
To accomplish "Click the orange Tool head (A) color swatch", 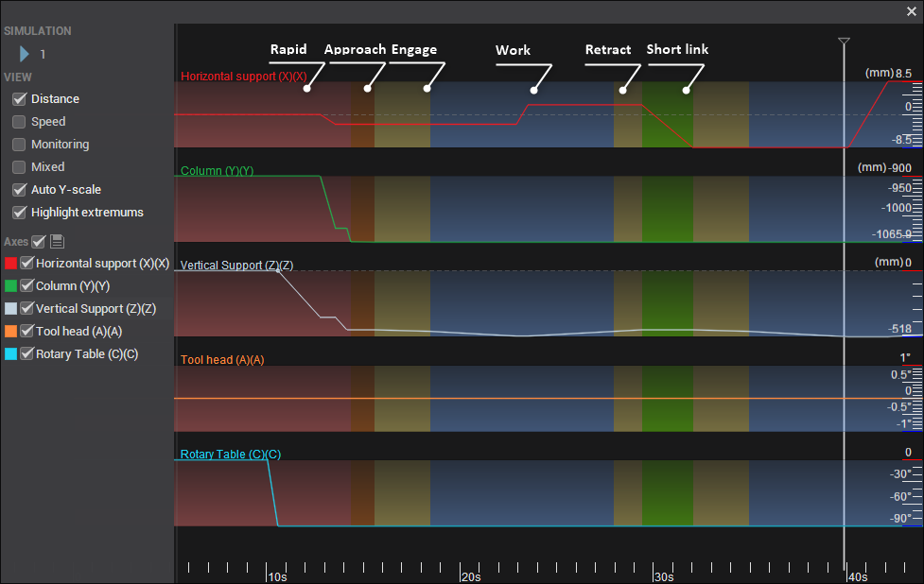I will coord(11,332).
